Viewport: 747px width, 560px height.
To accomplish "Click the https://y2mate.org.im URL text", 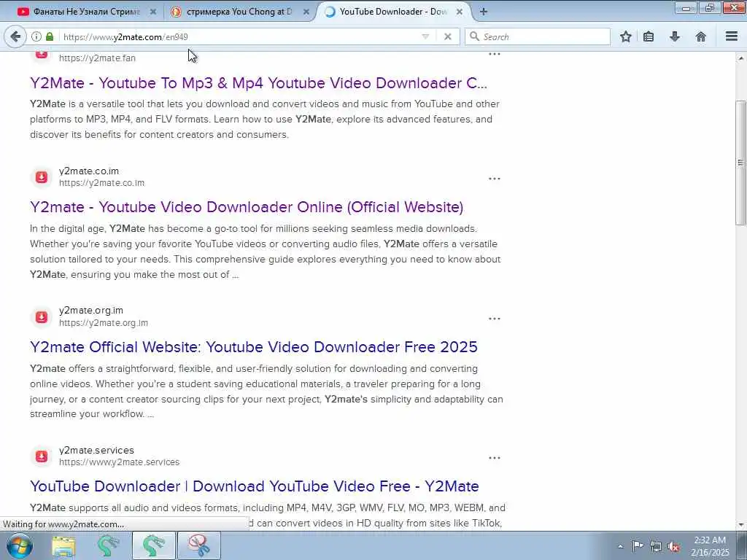I will pyautogui.click(x=104, y=322).
